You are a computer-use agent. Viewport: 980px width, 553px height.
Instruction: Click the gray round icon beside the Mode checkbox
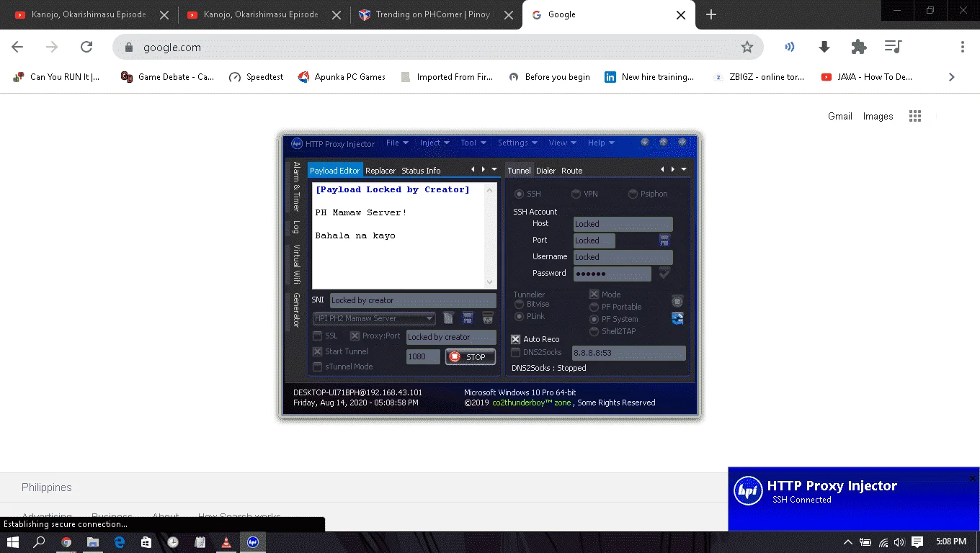(x=677, y=301)
